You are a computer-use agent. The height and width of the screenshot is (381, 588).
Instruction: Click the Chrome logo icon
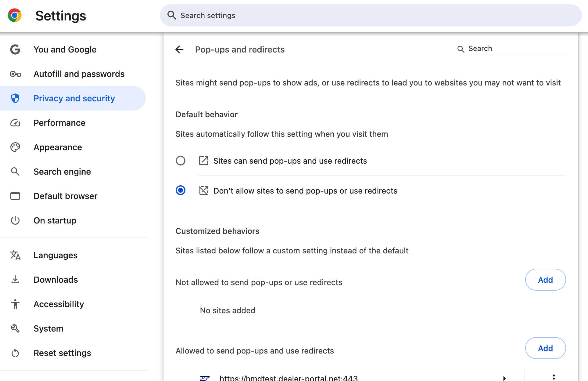(x=15, y=15)
